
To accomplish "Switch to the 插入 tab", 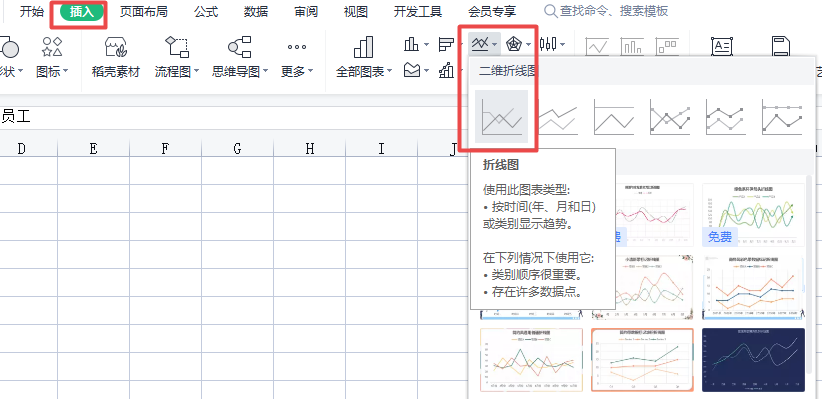I will [81, 12].
